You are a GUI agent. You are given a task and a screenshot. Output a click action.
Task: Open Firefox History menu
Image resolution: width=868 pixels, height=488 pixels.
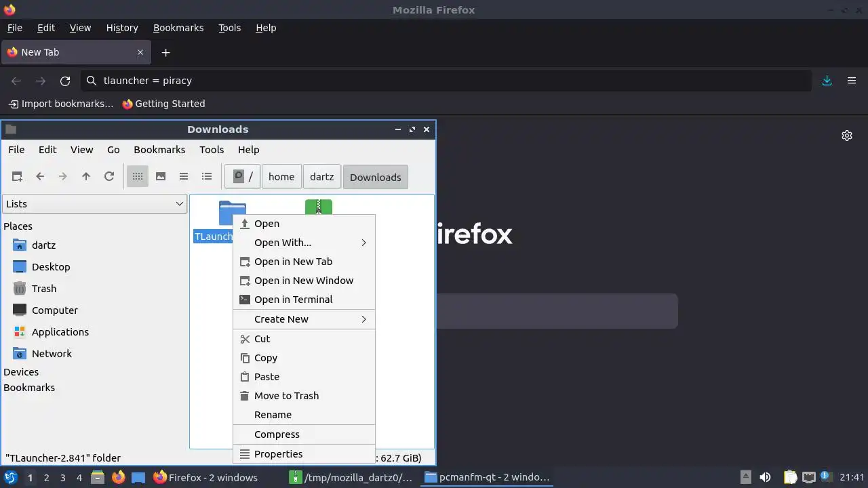[x=122, y=28]
